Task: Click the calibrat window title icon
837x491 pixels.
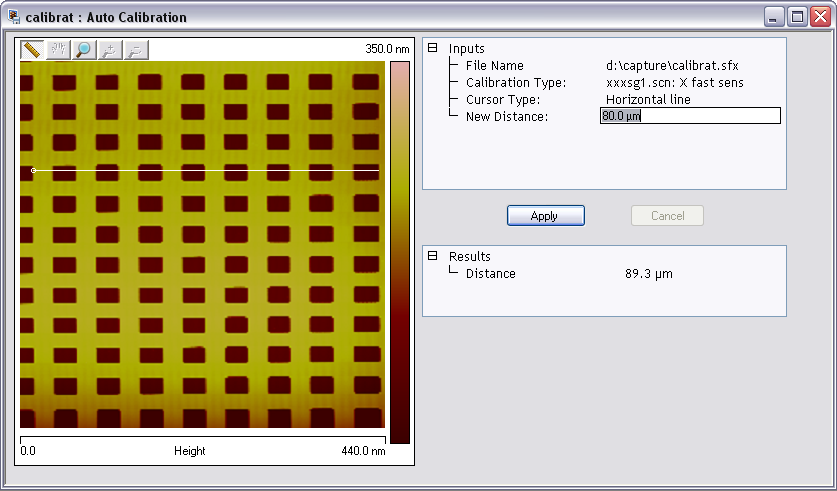Action: (14, 17)
